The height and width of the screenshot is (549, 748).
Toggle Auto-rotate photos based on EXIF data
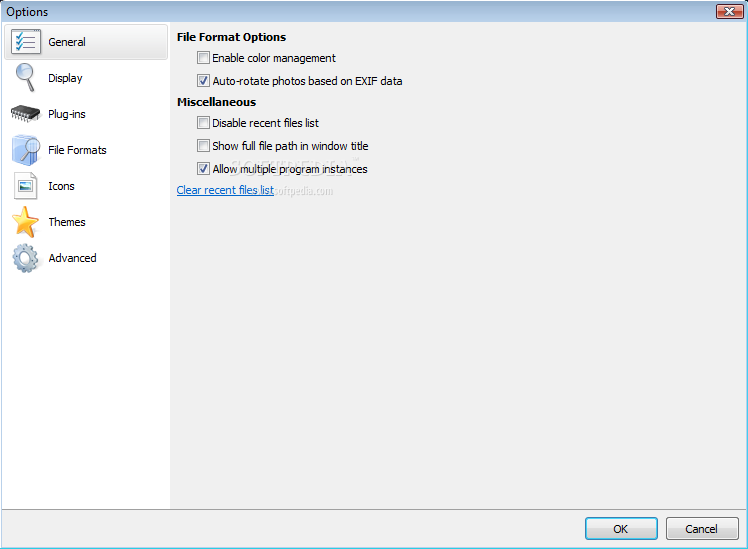point(203,81)
